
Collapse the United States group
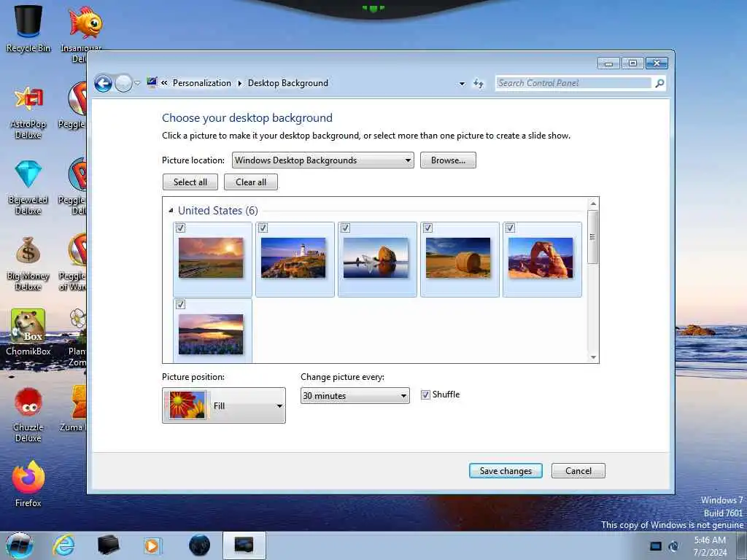click(x=171, y=211)
